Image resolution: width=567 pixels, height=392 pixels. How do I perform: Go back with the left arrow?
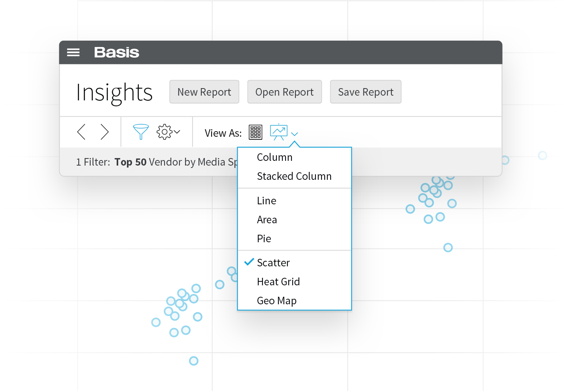(81, 132)
